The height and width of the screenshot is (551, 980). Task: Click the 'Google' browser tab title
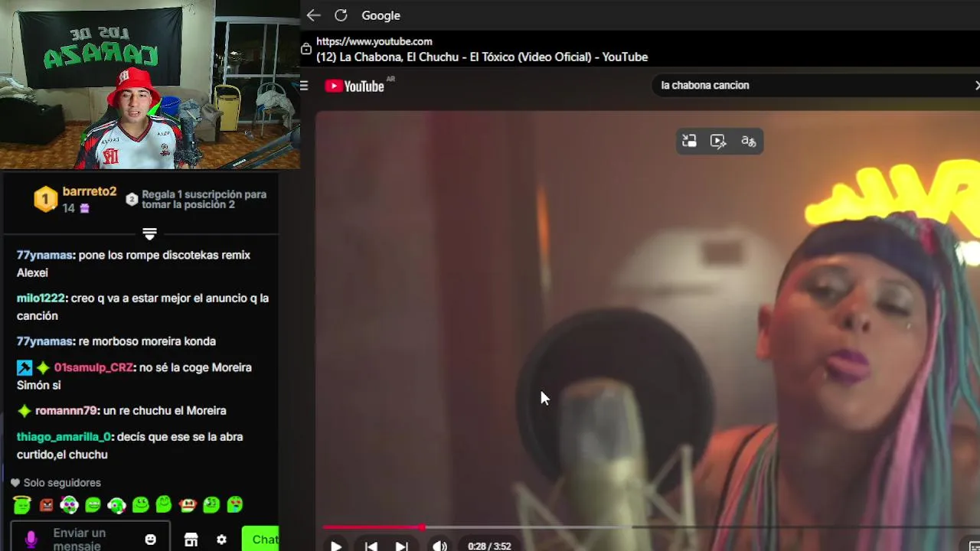point(381,15)
